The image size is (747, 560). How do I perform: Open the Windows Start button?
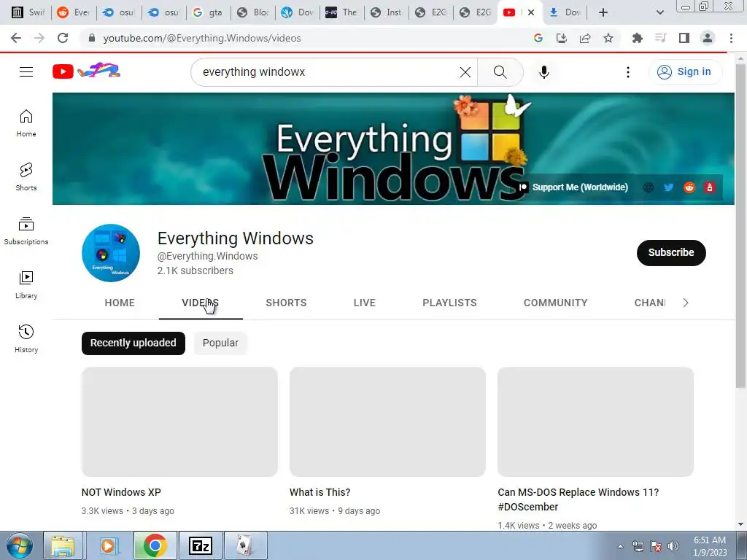click(x=20, y=545)
